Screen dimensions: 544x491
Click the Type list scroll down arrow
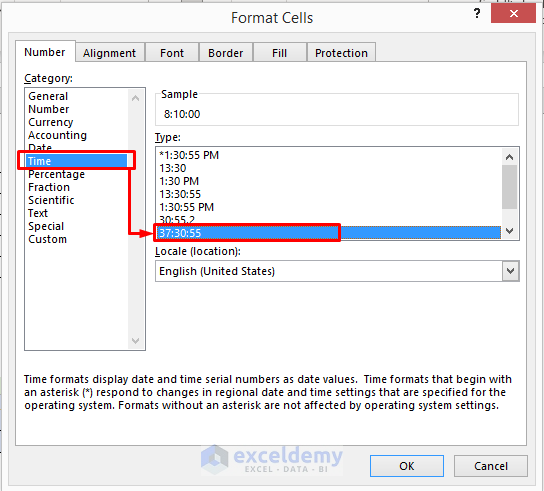[509, 231]
